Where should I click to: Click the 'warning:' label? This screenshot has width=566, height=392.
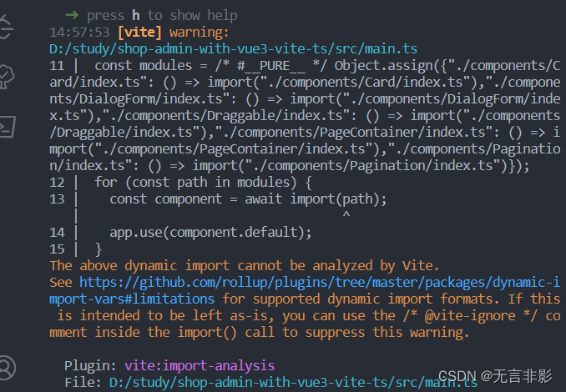(200, 32)
